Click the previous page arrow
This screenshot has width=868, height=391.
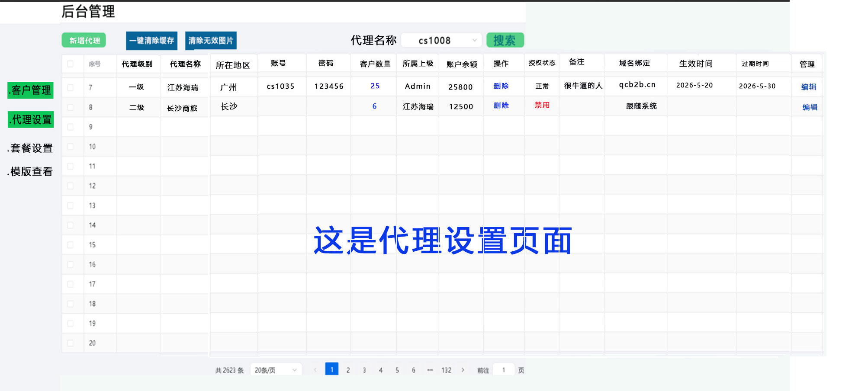pos(315,370)
